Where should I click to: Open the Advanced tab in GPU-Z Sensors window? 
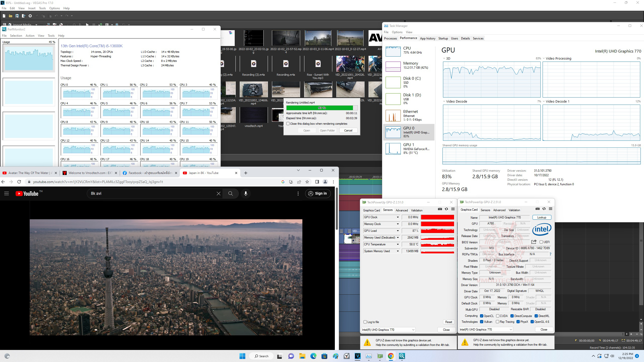click(401, 210)
